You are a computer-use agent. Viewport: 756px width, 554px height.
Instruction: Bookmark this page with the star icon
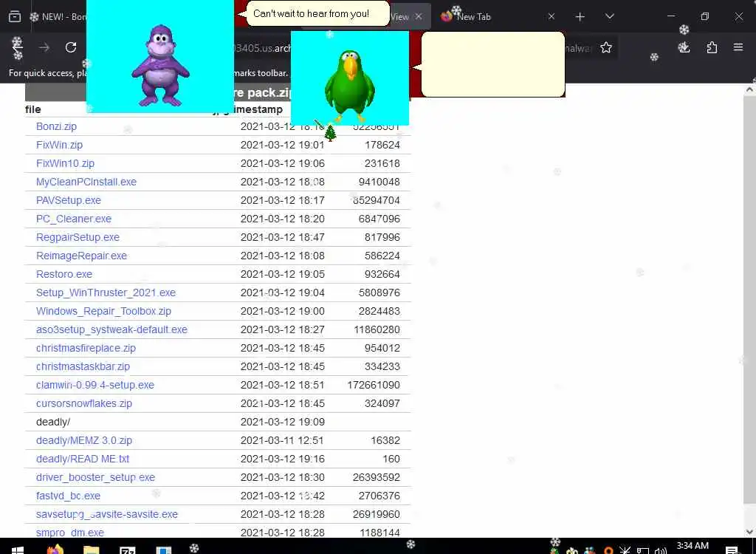click(606, 47)
